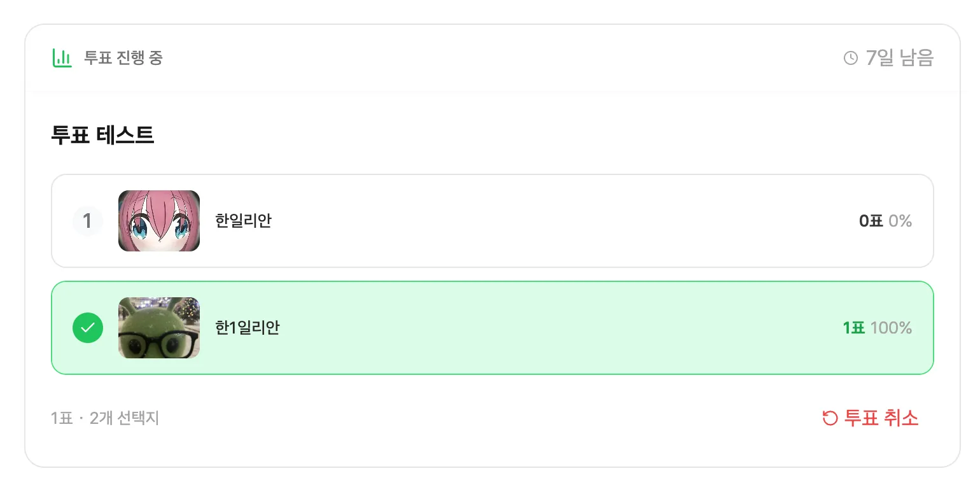Click the 7일 남음 remaining time text
Screen dimensions: 980x485
pyautogui.click(x=899, y=58)
